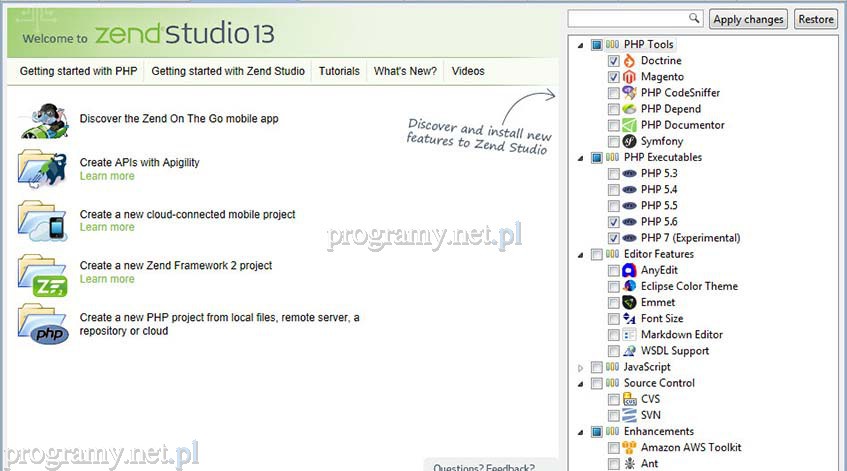
Task: Click the cloud-connected mobile project icon
Action: (43, 220)
